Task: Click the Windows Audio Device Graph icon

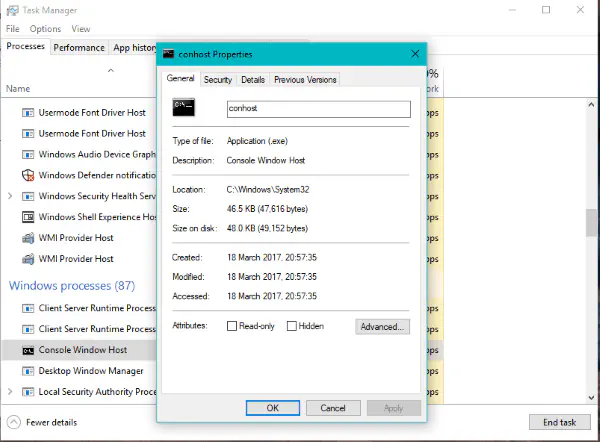Action: pos(28,155)
